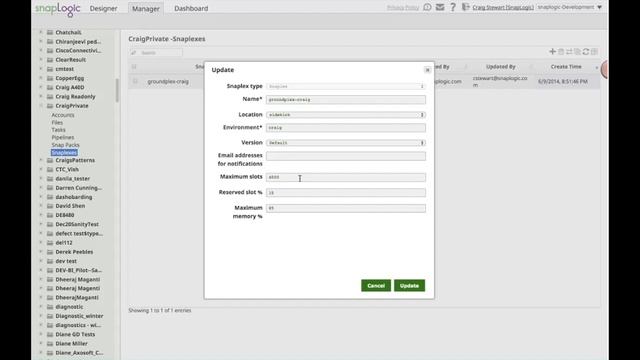Open the organization dropdown in header

570,7
